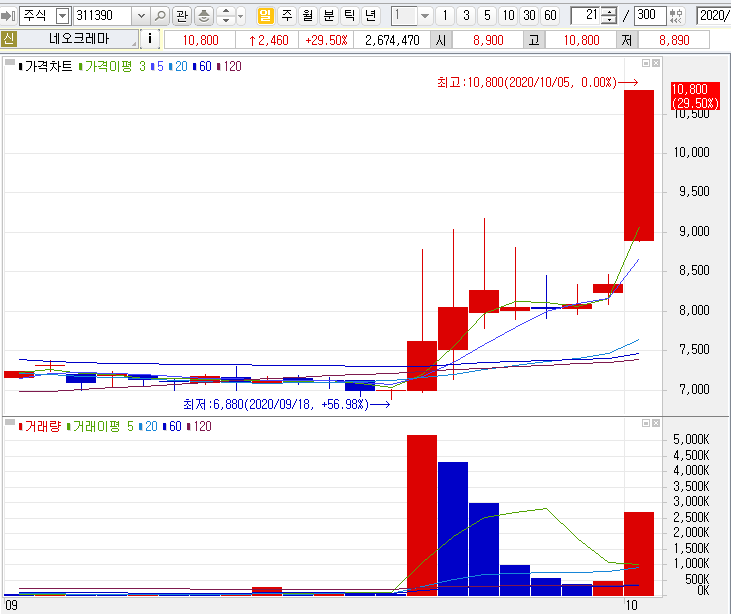Choose interval preset 60
Screen dimensions: 731x614
[x=551, y=16]
